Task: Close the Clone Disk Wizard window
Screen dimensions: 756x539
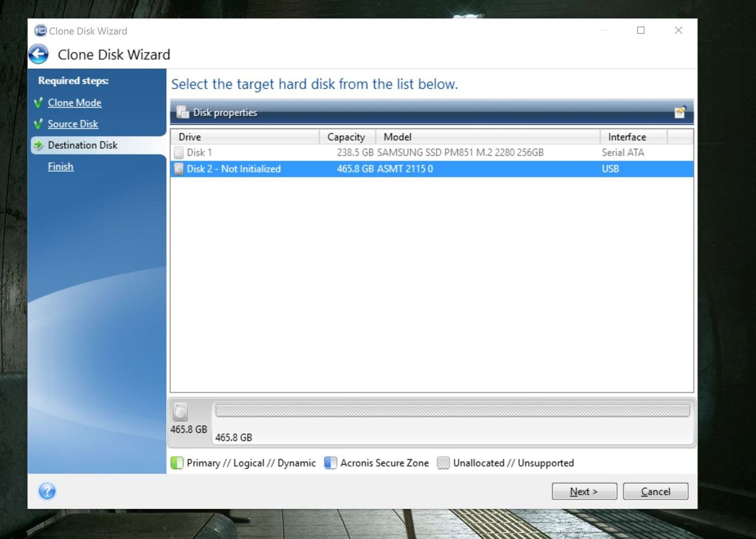Action: click(x=679, y=31)
